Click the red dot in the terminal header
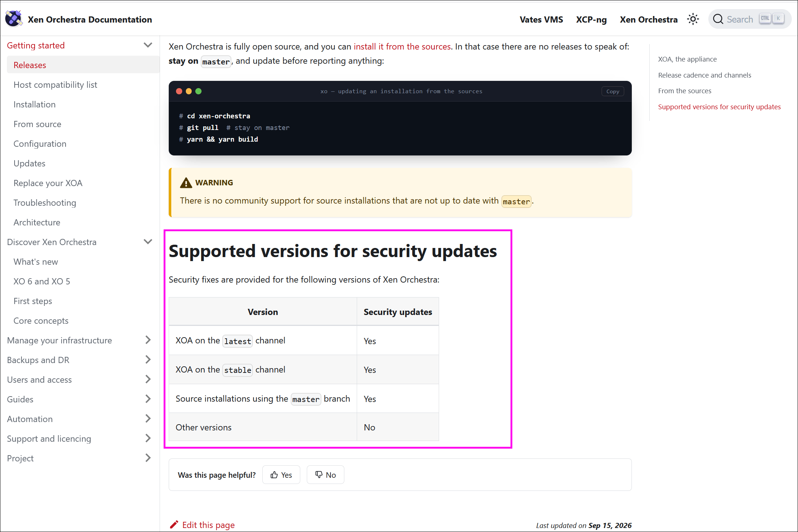Viewport: 798px width, 532px height. pyautogui.click(x=179, y=91)
